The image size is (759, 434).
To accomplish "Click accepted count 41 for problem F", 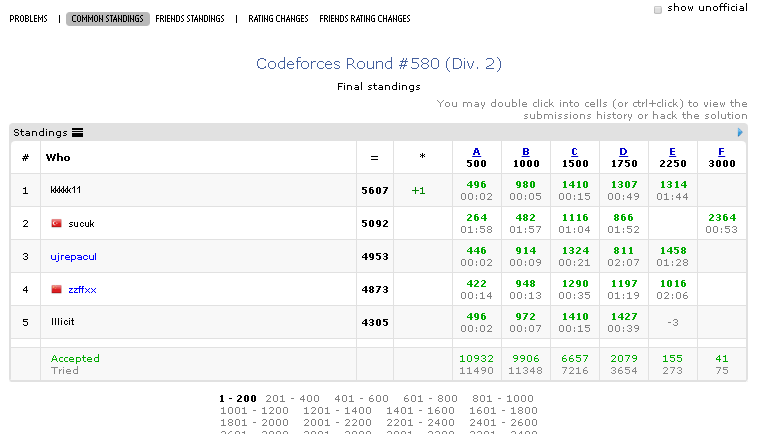I will click(722, 359).
